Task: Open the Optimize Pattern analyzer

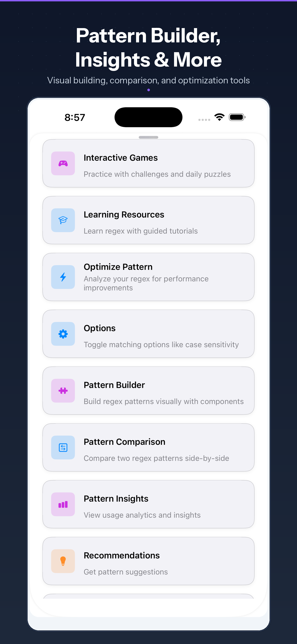Action: coord(148,277)
